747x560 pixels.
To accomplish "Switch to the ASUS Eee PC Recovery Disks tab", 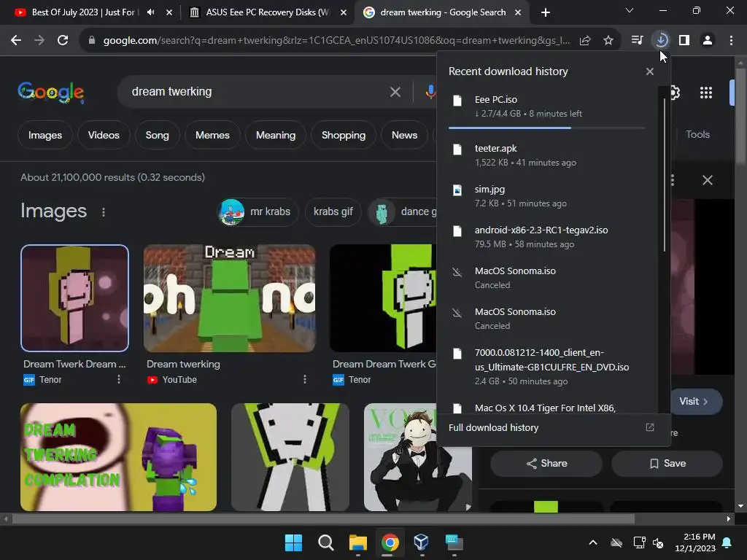I will (x=267, y=12).
